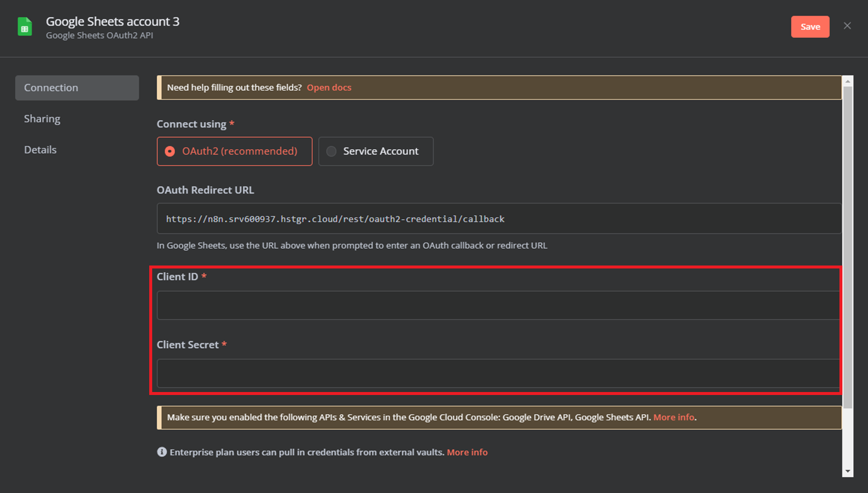This screenshot has width=868, height=493.
Task: Click the Service Account radio circle icon
Action: pyautogui.click(x=331, y=151)
